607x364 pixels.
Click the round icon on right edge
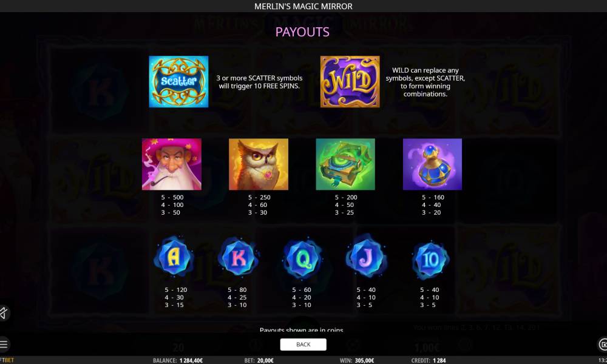pos(603,344)
